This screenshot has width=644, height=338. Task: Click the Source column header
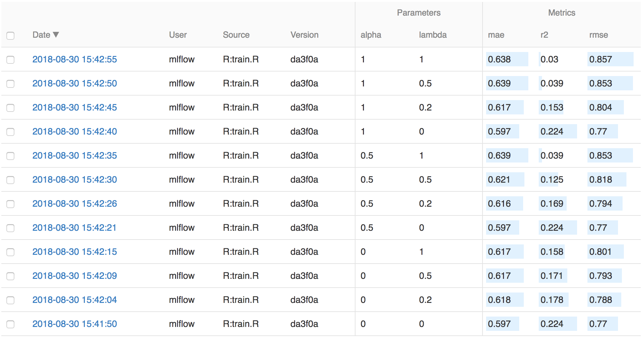pyautogui.click(x=236, y=34)
